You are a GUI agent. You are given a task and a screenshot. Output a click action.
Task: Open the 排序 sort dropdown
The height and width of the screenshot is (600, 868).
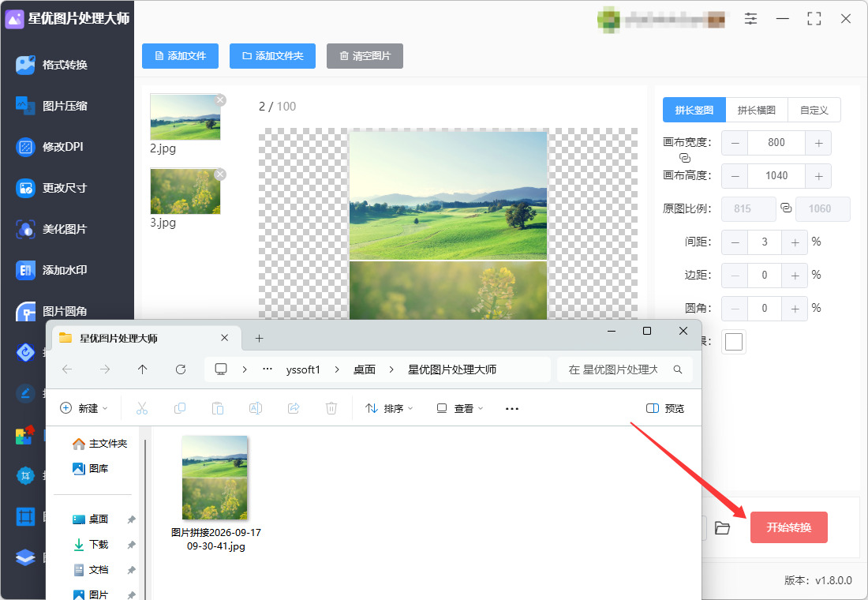[389, 408]
